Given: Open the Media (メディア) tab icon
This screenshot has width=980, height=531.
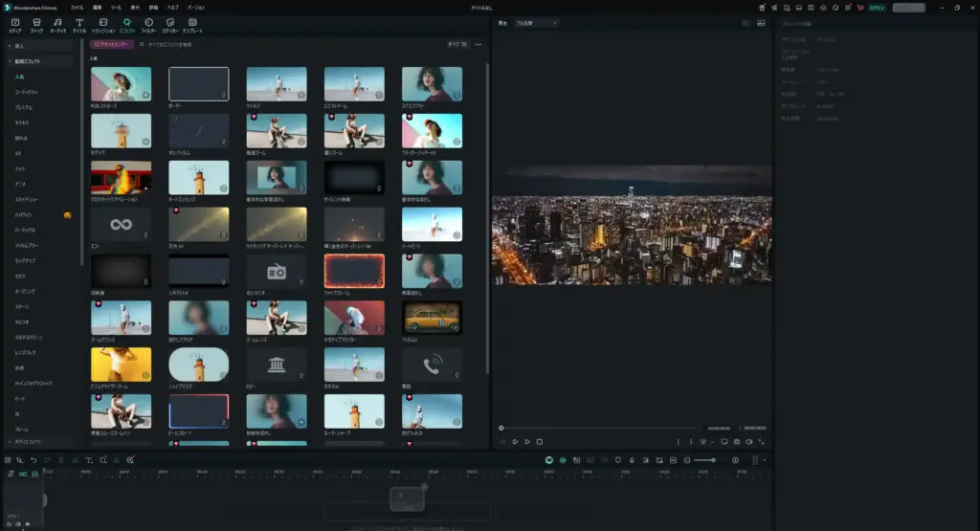Looking at the screenshot, I should [x=14, y=23].
